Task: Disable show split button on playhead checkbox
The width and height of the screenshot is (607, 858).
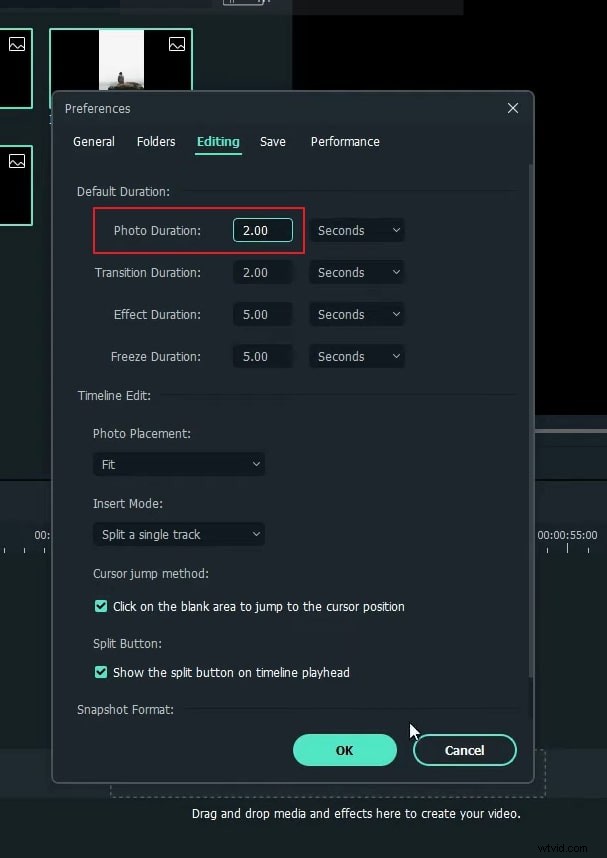Action: (101, 672)
